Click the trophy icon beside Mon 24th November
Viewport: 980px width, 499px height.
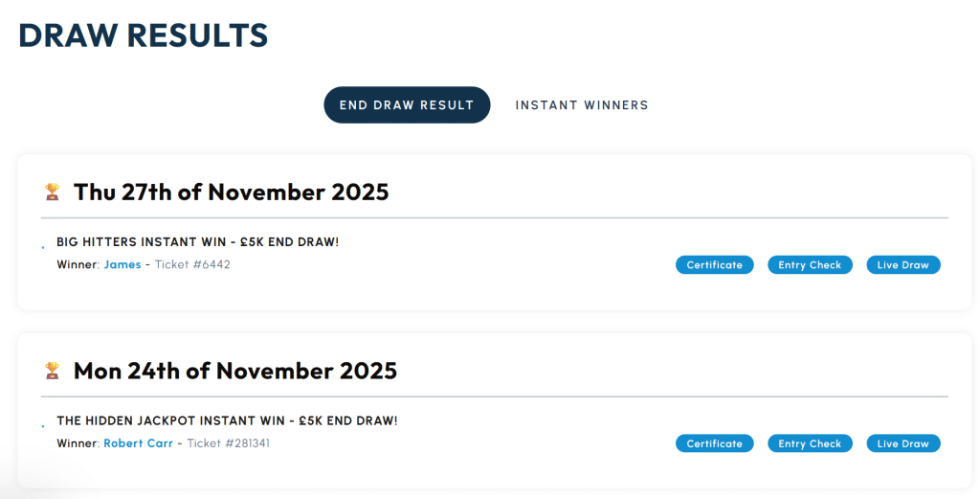[x=52, y=371]
